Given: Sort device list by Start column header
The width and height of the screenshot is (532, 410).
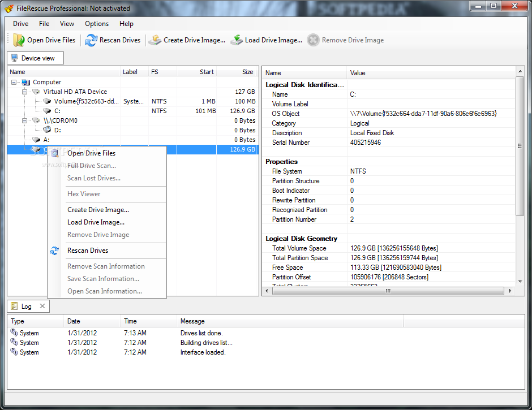Looking at the screenshot, I should pos(196,72).
